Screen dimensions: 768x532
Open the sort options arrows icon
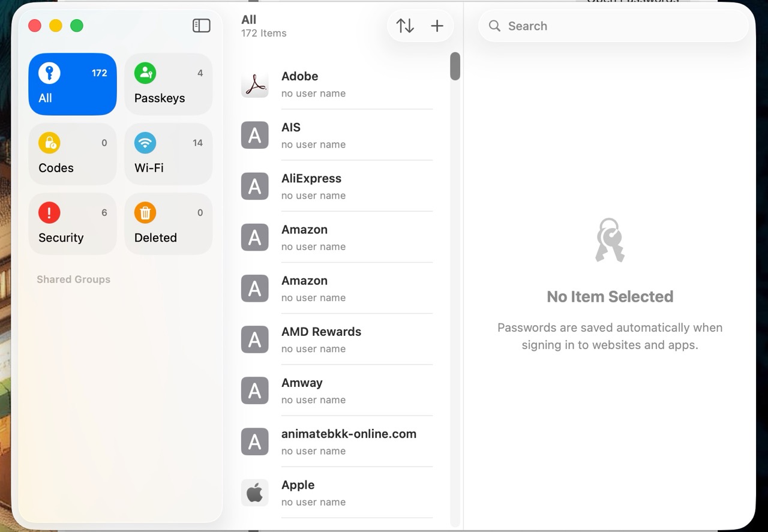405,26
